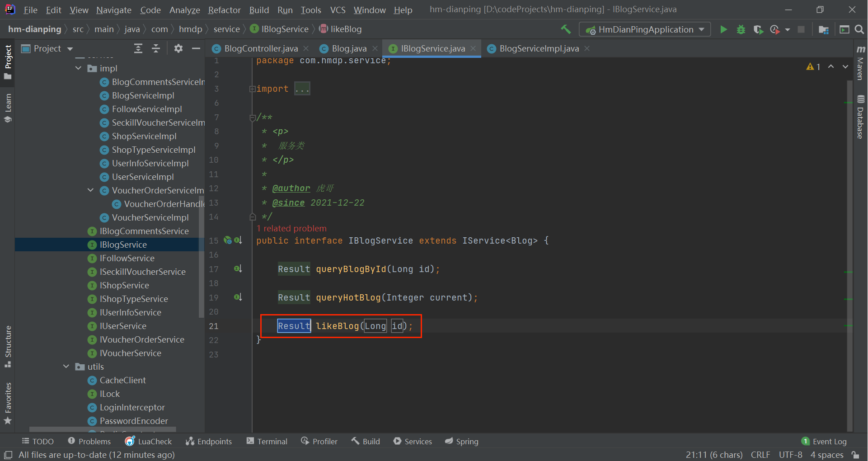Viewport: 868px width, 461px height.
Task: Open the LuaCheck tool window
Action: click(149, 442)
